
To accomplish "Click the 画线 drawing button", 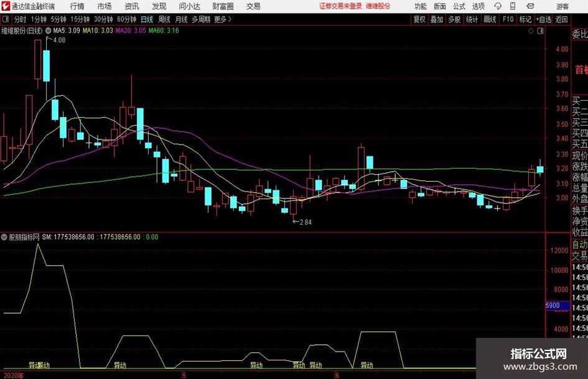I will (x=490, y=19).
